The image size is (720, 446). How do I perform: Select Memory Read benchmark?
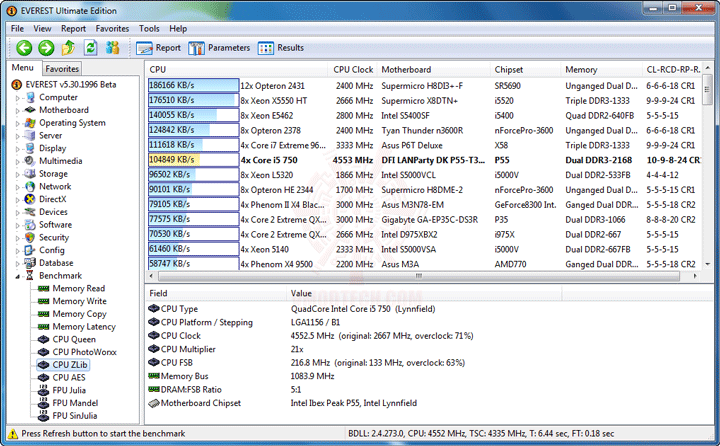pos(79,288)
